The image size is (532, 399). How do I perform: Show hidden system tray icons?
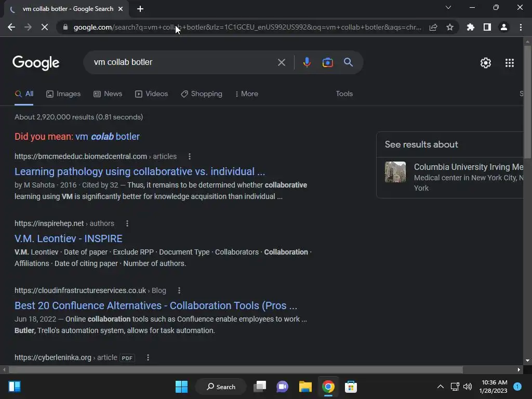441,387
